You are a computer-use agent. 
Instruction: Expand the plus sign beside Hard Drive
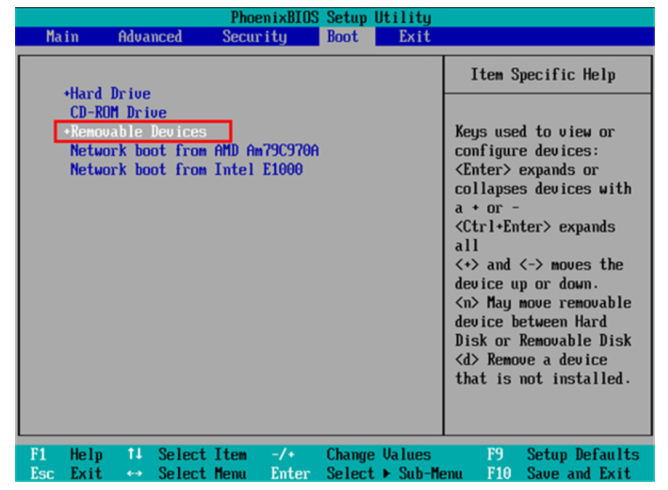tap(66, 94)
